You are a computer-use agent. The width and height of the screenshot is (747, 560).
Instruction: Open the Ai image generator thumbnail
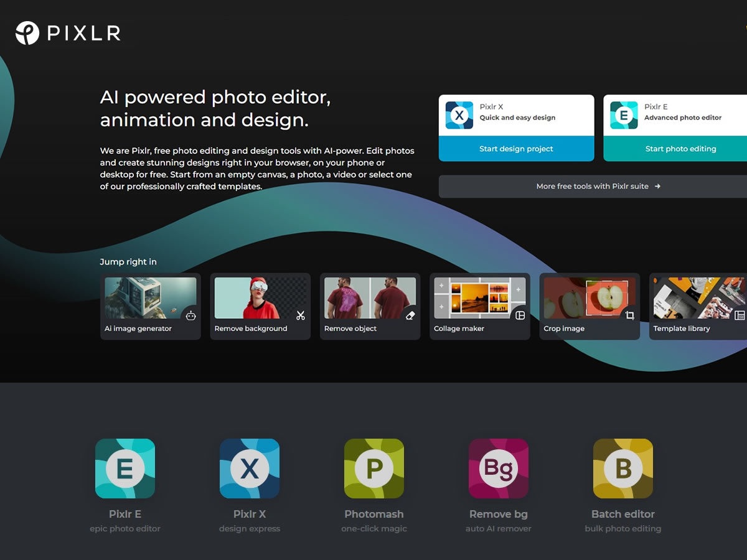click(x=150, y=298)
